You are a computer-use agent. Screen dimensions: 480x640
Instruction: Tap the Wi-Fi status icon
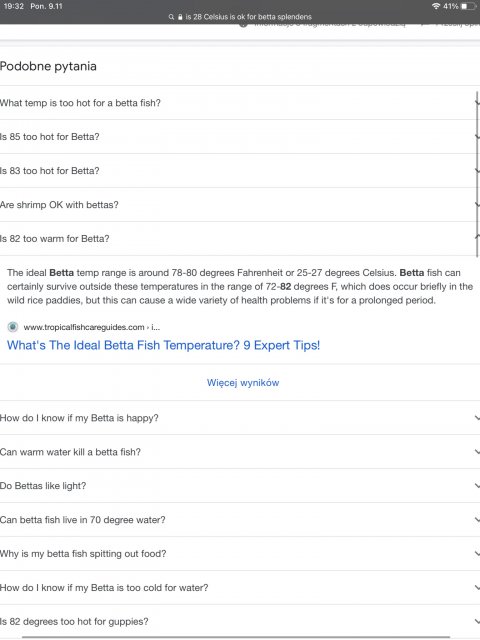[x=436, y=6]
